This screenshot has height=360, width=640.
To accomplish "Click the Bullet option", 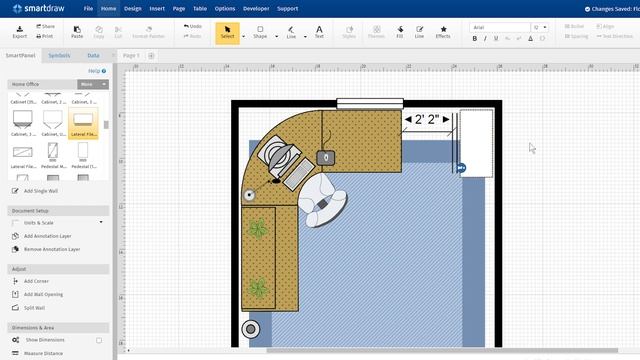I will click(x=574, y=27).
